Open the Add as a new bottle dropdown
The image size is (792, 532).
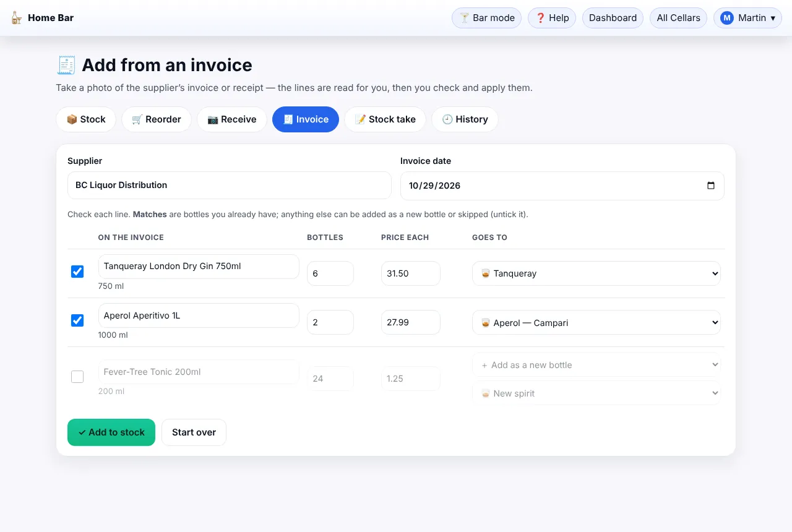click(596, 365)
